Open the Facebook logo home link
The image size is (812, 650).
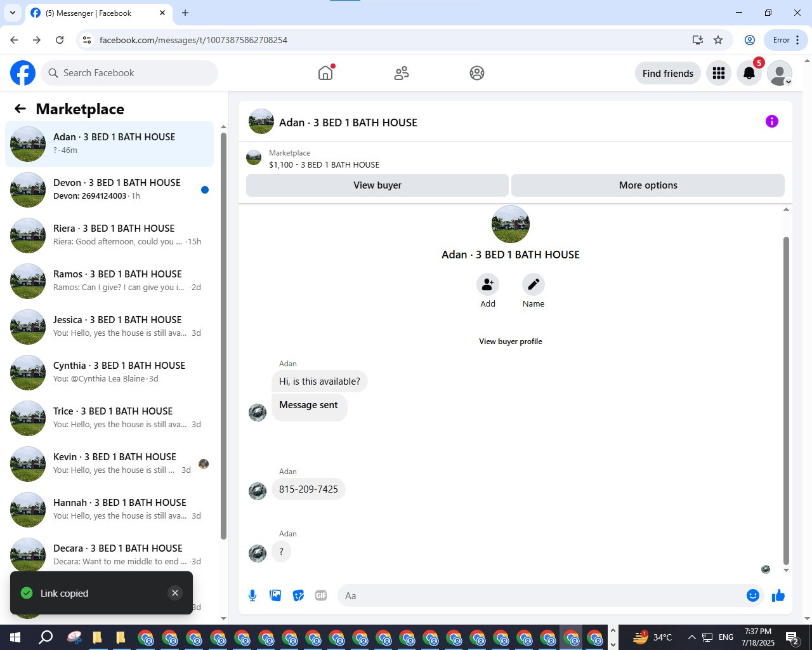(23, 73)
